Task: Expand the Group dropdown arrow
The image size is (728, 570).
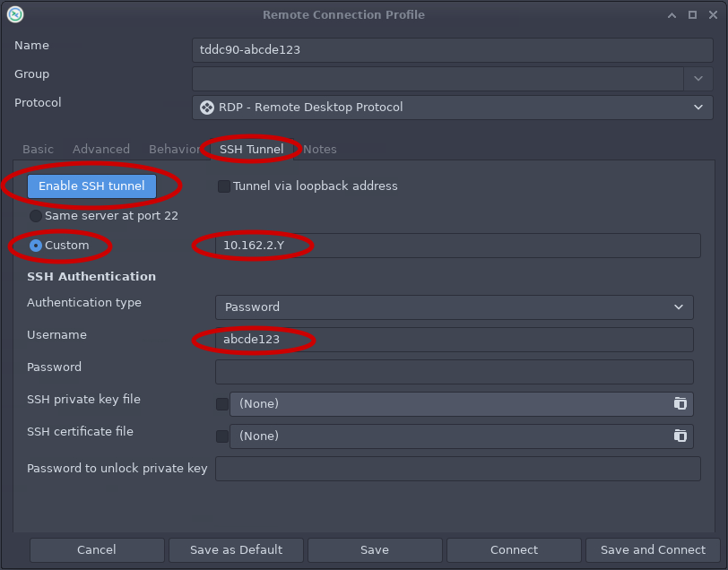Action: point(698,79)
